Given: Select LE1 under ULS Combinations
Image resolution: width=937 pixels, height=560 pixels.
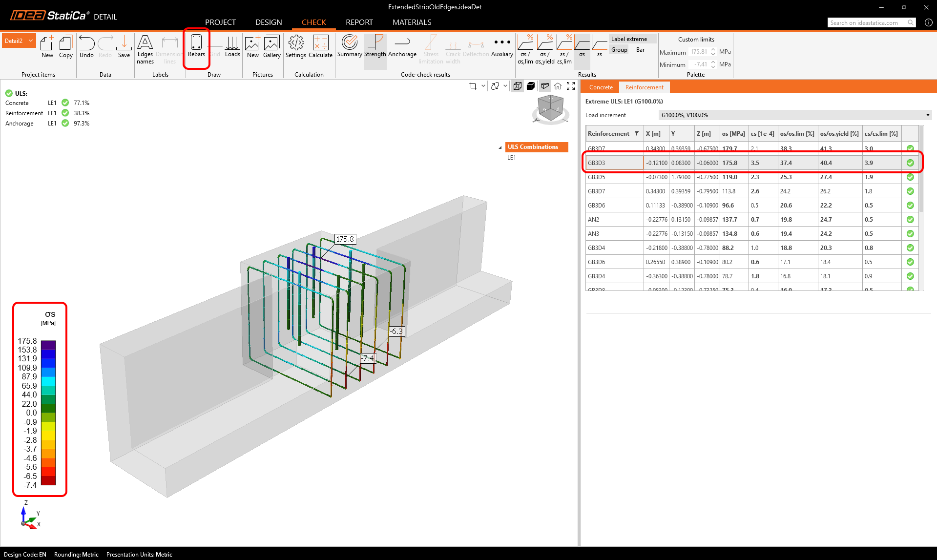Looking at the screenshot, I should 511,158.
